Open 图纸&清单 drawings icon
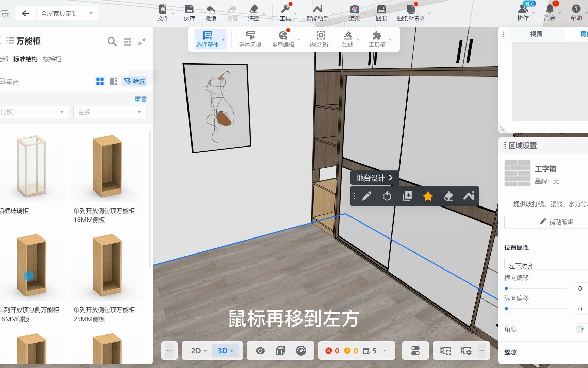The image size is (588, 368). pyautogui.click(x=411, y=9)
